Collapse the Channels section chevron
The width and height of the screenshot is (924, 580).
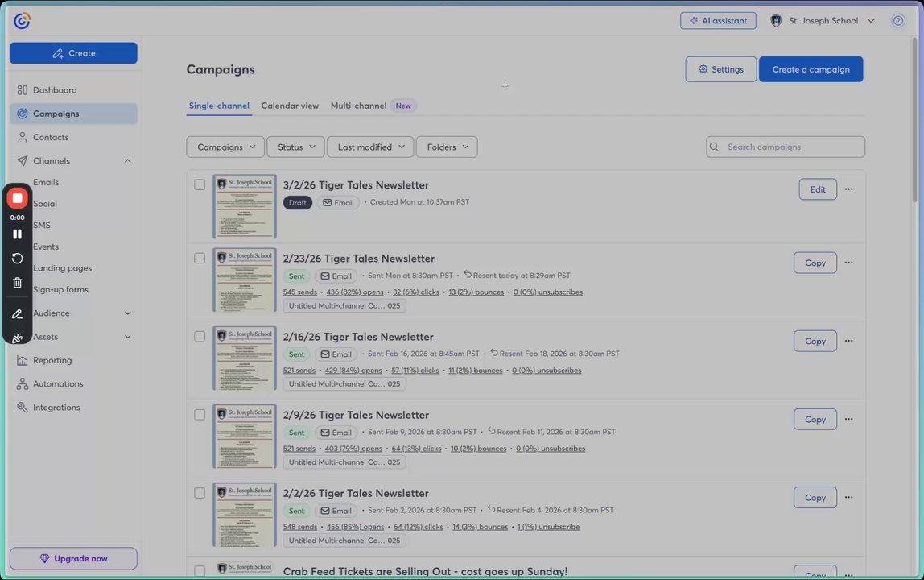tap(127, 160)
